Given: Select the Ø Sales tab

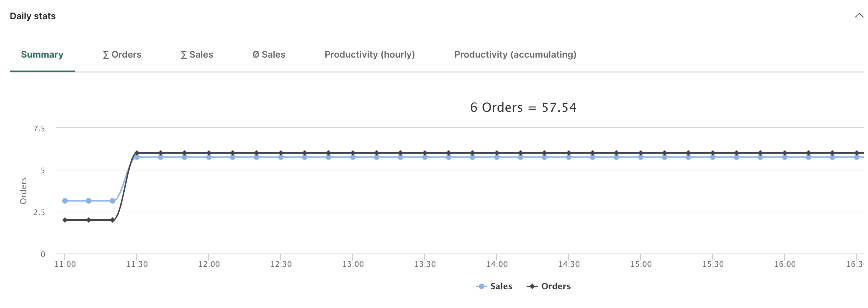Looking at the screenshot, I should pyautogui.click(x=269, y=55).
